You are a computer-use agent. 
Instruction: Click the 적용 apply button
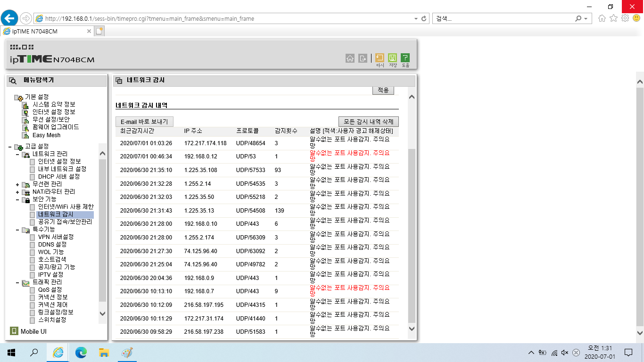point(383,90)
